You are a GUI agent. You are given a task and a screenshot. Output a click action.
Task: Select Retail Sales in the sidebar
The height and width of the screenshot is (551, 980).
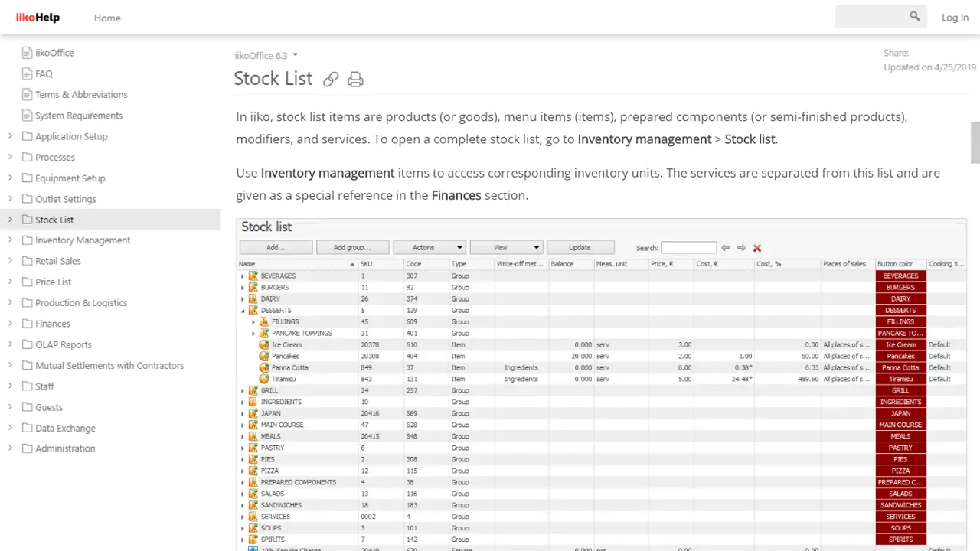pyautogui.click(x=58, y=261)
